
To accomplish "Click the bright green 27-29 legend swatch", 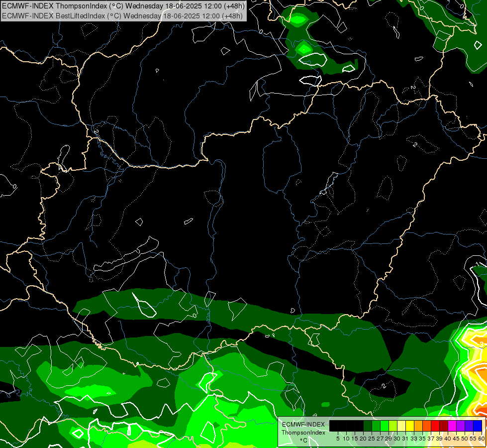I will click(x=385, y=426).
